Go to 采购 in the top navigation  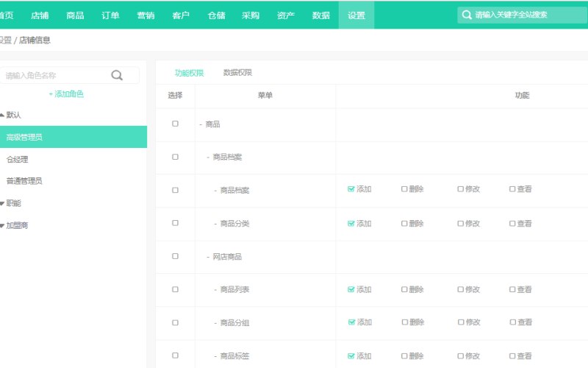251,15
